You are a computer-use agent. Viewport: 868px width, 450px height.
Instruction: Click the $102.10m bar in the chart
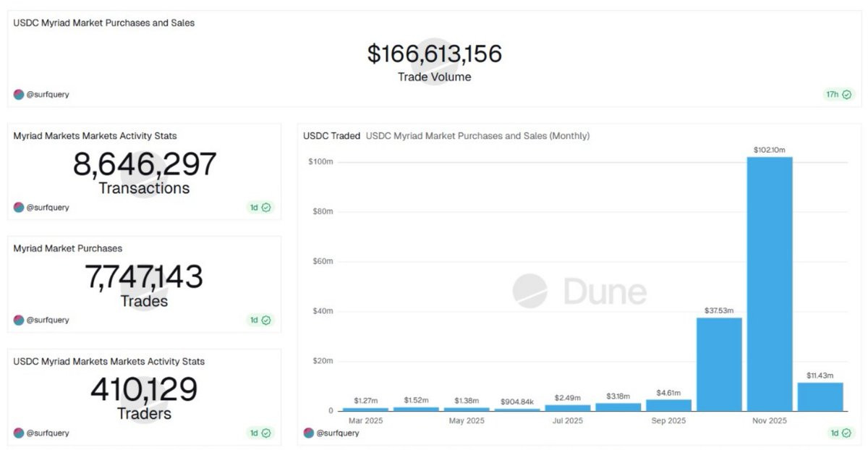tap(770, 284)
